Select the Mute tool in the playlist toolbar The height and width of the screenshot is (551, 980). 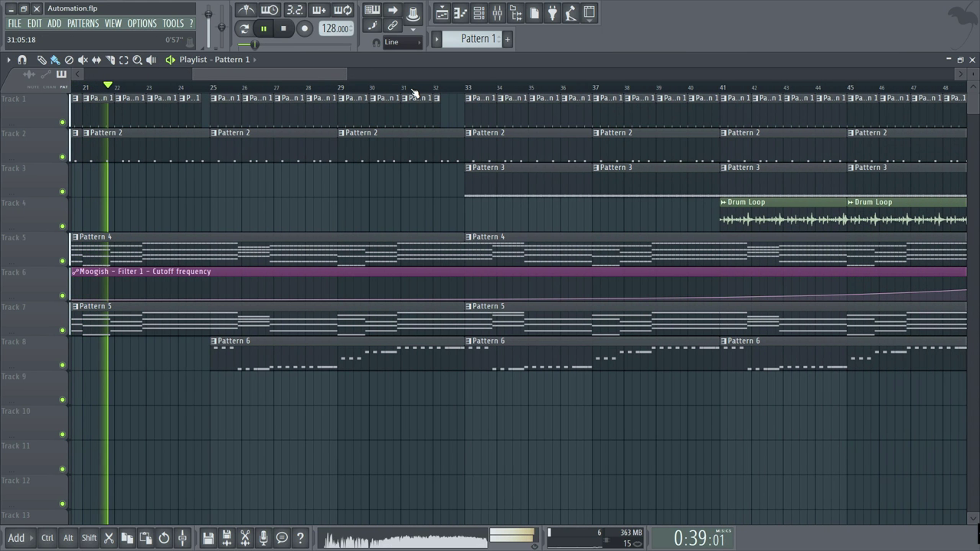pos(83,60)
